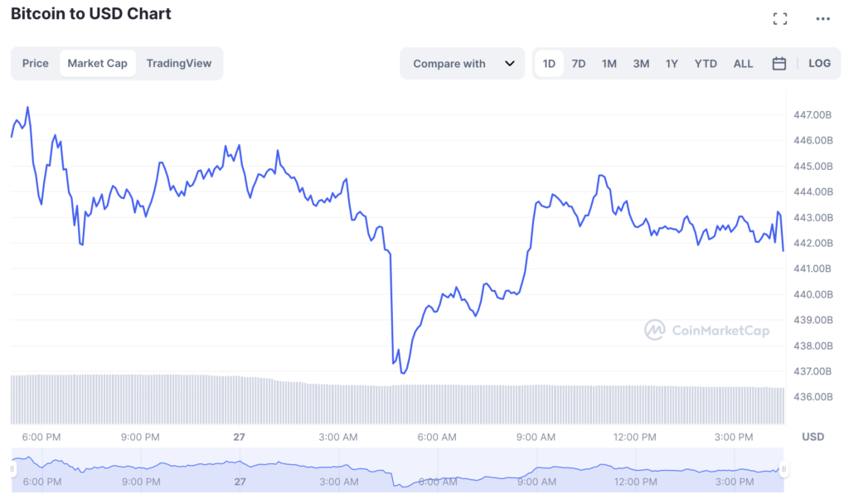
Task: Toggle LOG scale on the chart
Action: coord(819,64)
